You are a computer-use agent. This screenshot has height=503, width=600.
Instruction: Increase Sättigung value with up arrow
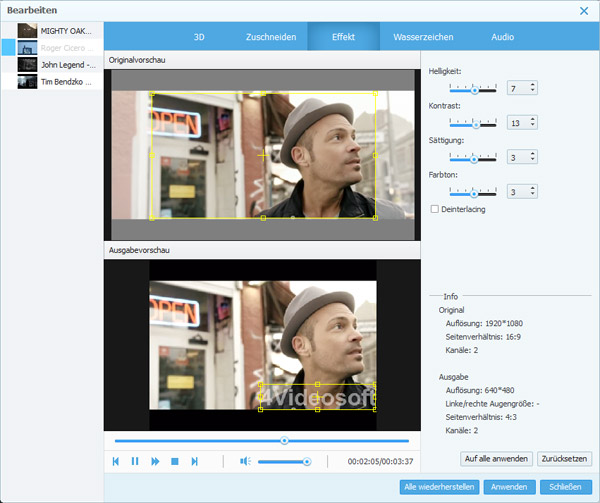point(533,153)
